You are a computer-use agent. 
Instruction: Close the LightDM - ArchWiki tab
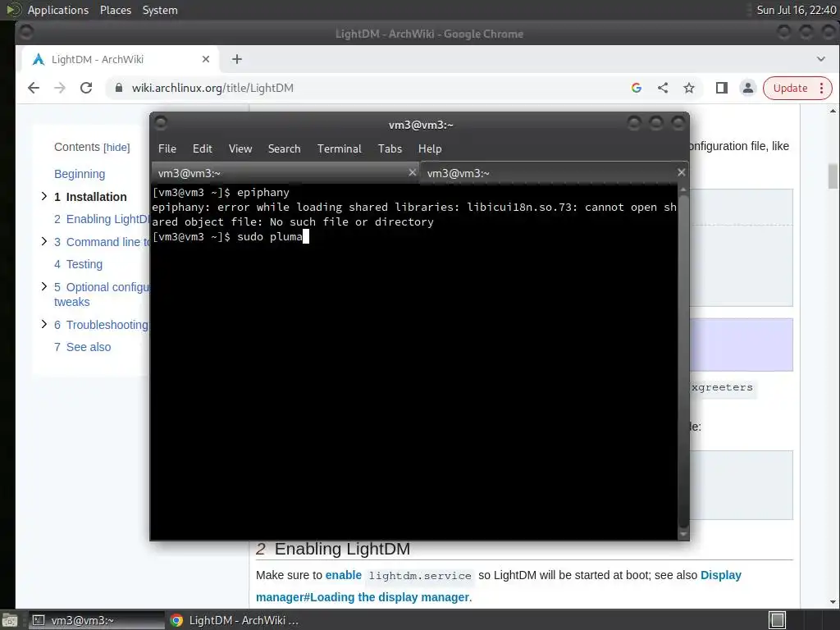(206, 59)
